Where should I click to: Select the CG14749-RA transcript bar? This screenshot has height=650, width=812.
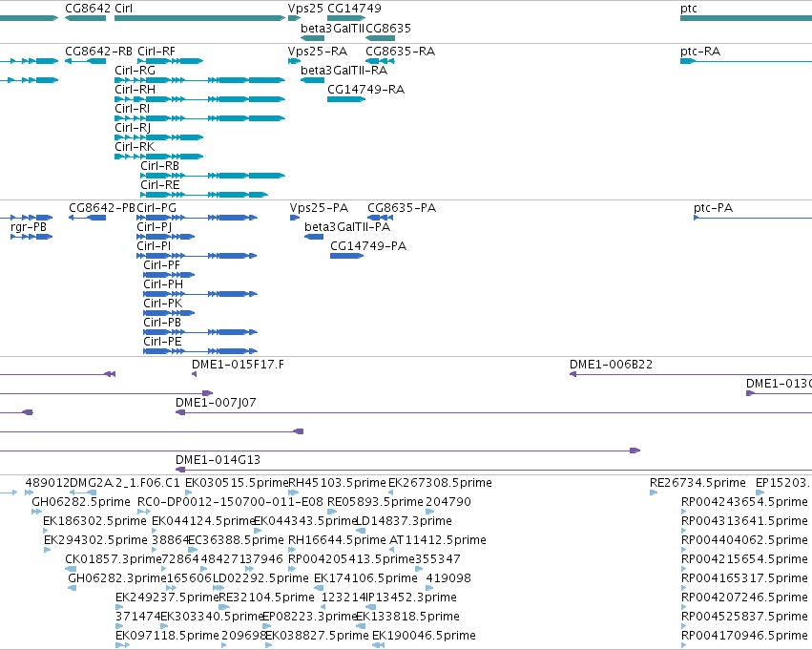click(x=346, y=99)
